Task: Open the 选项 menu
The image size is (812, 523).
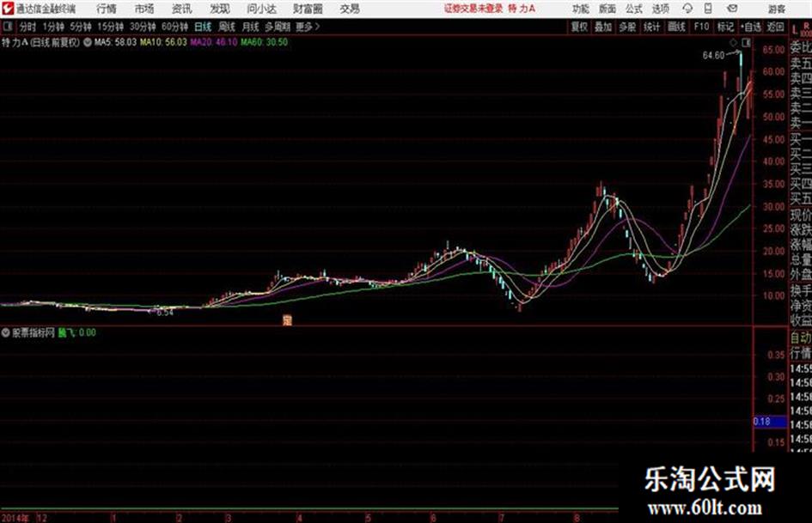Action: pos(660,9)
